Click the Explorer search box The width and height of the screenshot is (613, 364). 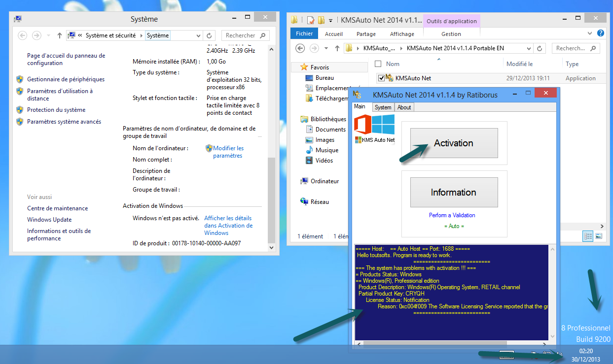(x=575, y=48)
